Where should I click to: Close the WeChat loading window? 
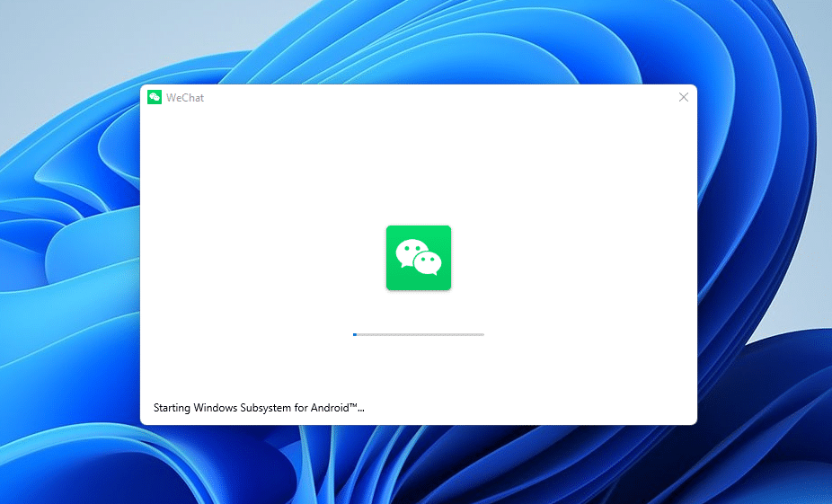pos(684,97)
